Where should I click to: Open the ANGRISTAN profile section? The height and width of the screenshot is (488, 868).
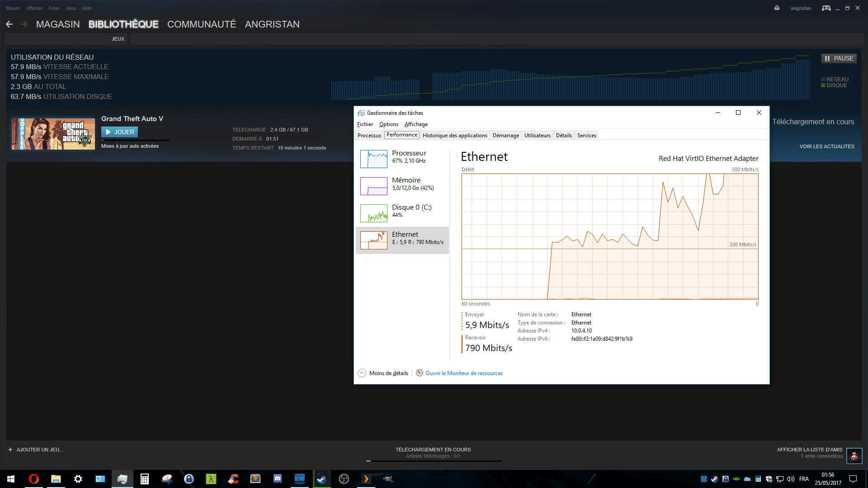coord(272,24)
